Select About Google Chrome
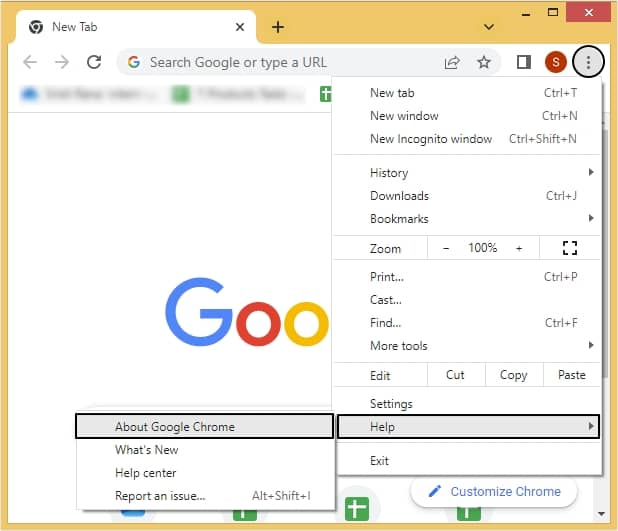This screenshot has width=618, height=531. tap(205, 427)
